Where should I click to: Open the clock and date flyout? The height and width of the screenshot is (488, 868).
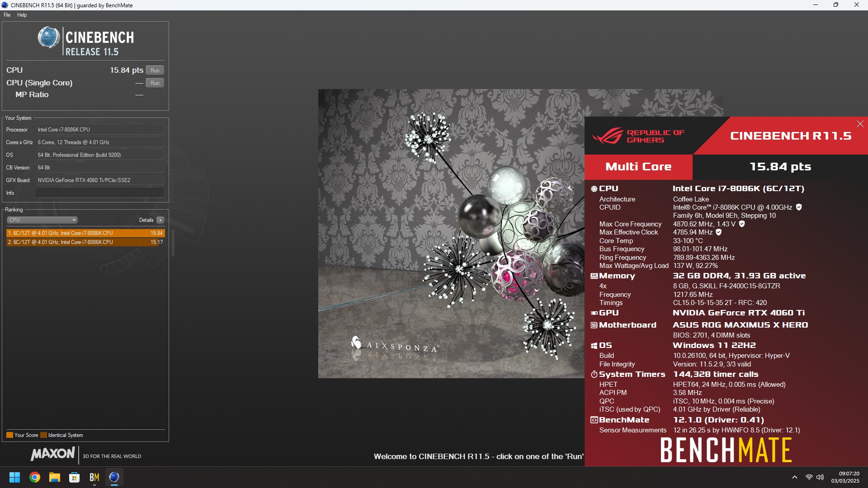845,477
